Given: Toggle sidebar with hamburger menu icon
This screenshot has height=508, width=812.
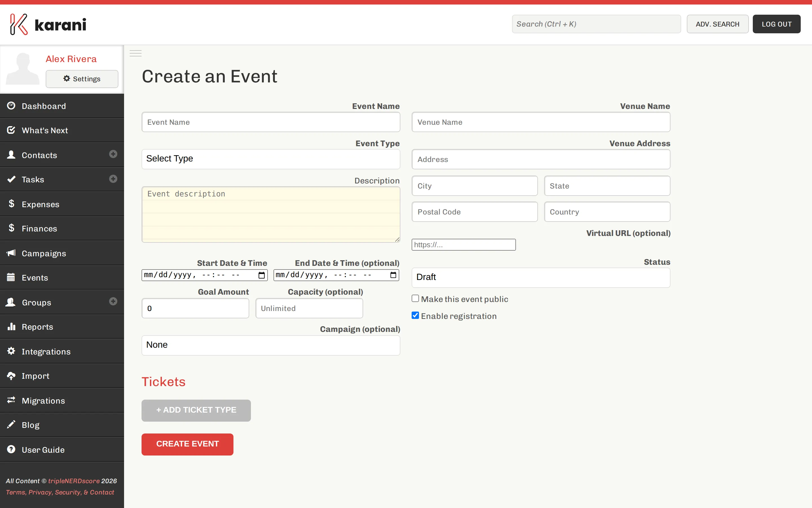Looking at the screenshot, I should 136,53.
